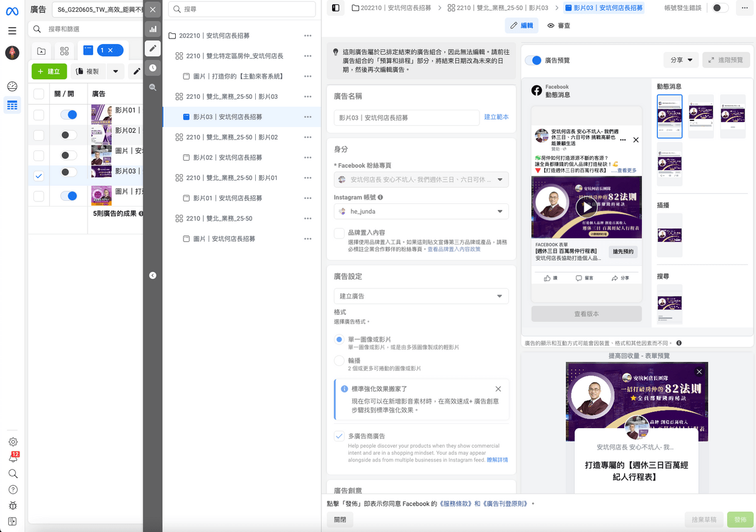Toggle on the 影片02 ad switch

(69, 135)
